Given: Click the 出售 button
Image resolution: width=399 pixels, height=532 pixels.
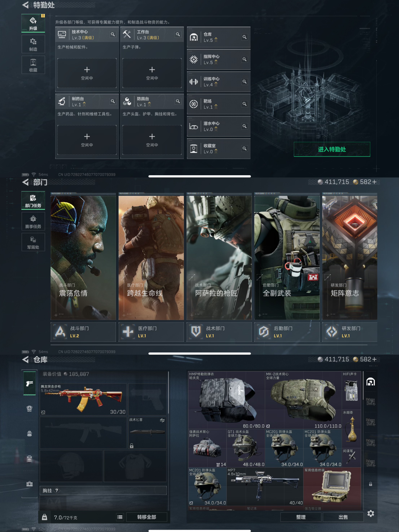Looking at the screenshot, I should pos(343,517).
